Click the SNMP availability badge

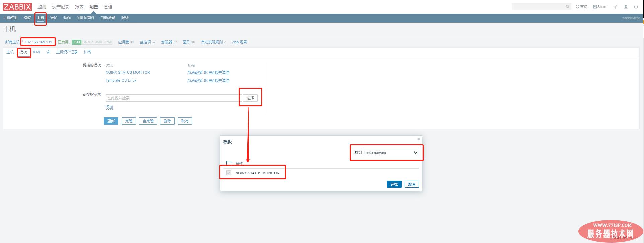(x=88, y=42)
